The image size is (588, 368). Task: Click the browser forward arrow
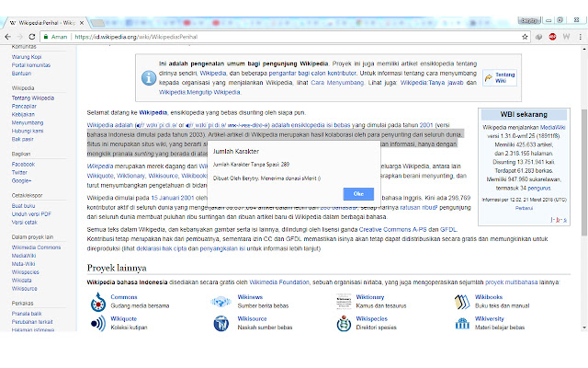20,37
